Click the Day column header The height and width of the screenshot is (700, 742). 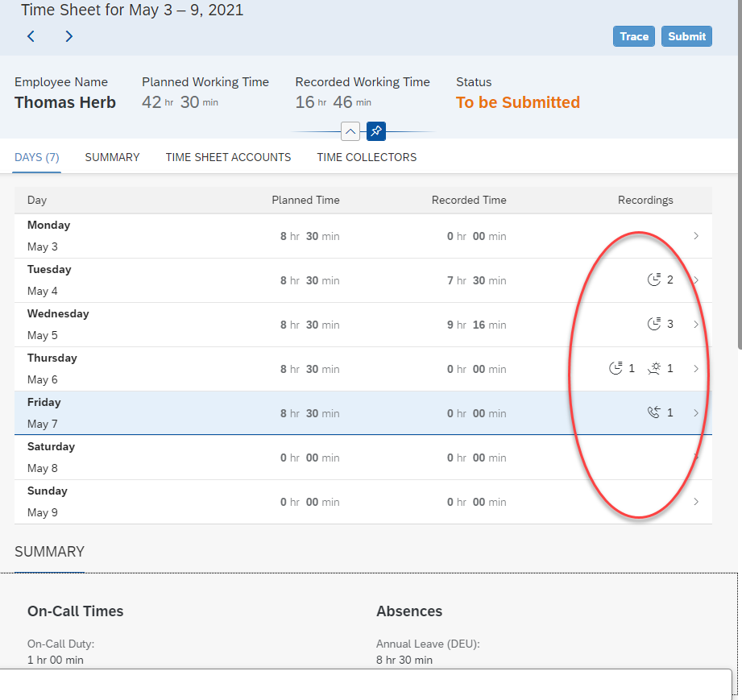pyautogui.click(x=37, y=201)
